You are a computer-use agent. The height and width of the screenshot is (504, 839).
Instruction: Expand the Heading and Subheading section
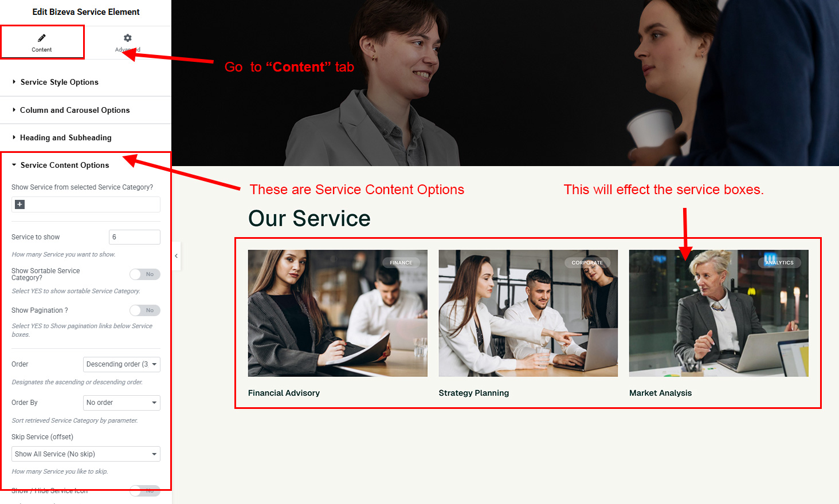pyautogui.click(x=65, y=138)
